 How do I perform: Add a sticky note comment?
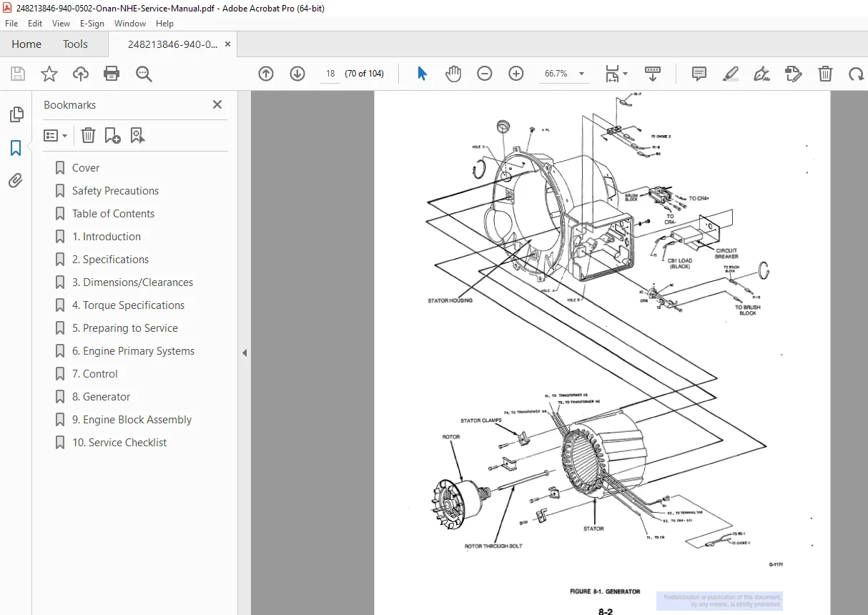(x=699, y=74)
